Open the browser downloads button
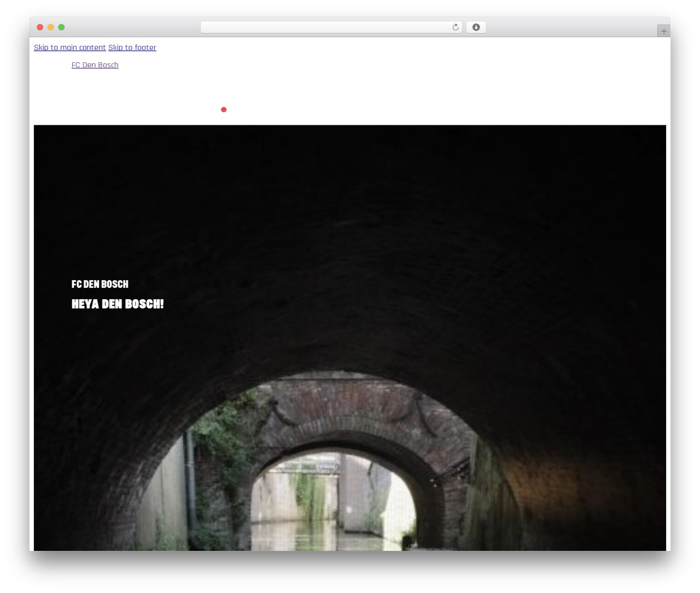 click(476, 27)
